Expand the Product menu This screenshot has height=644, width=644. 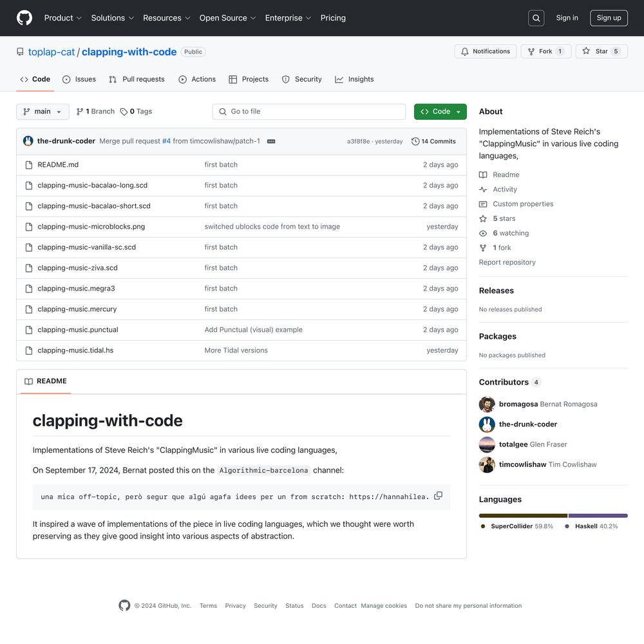63,18
